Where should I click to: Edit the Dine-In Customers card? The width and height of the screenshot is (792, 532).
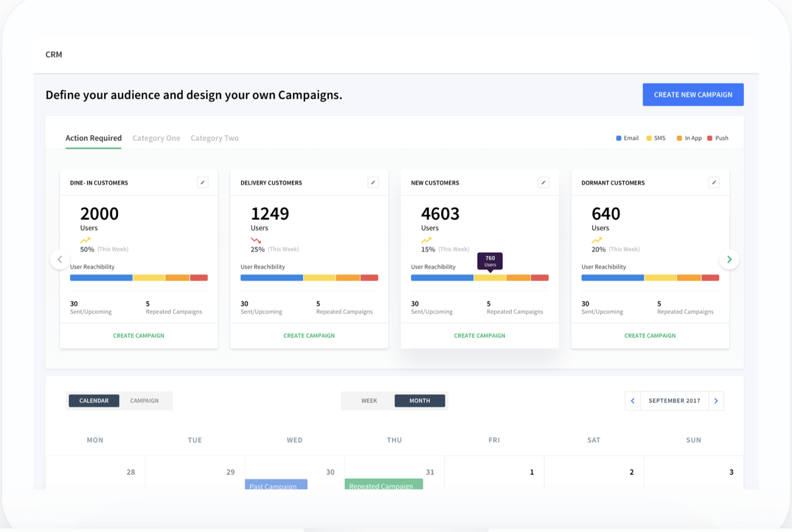(x=202, y=183)
